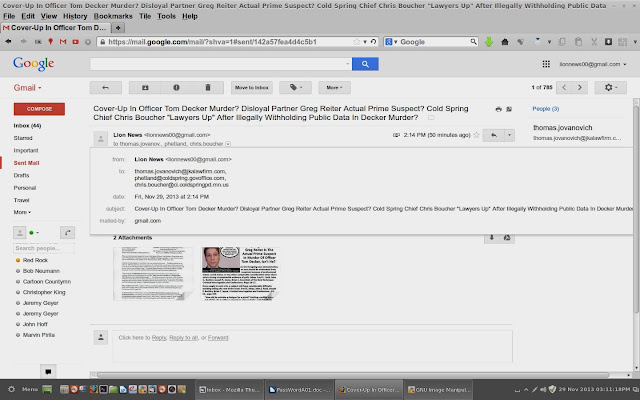Switch to PassWordA01.doc taskbar window
The image size is (640, 400).
[300, 390]
